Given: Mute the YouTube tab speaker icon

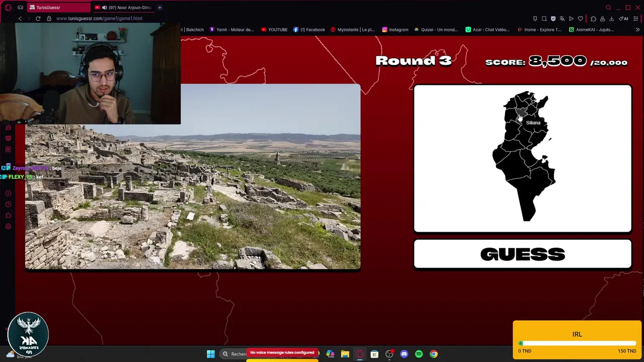Looking at the screenshot, I should pyautogui.click(x=104, y=8).
